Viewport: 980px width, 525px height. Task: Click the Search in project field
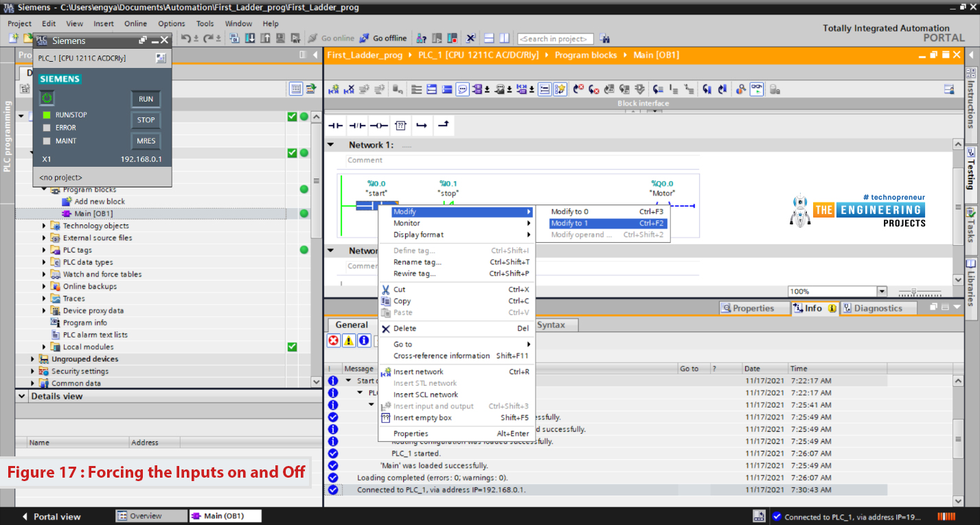556,39
